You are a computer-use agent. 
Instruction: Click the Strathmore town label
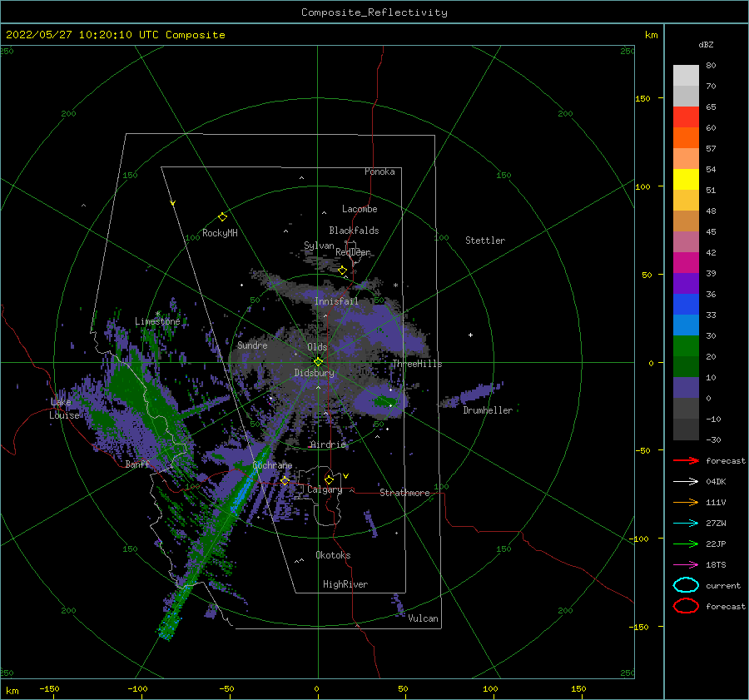pyautogui.click(x=404, y=493)
